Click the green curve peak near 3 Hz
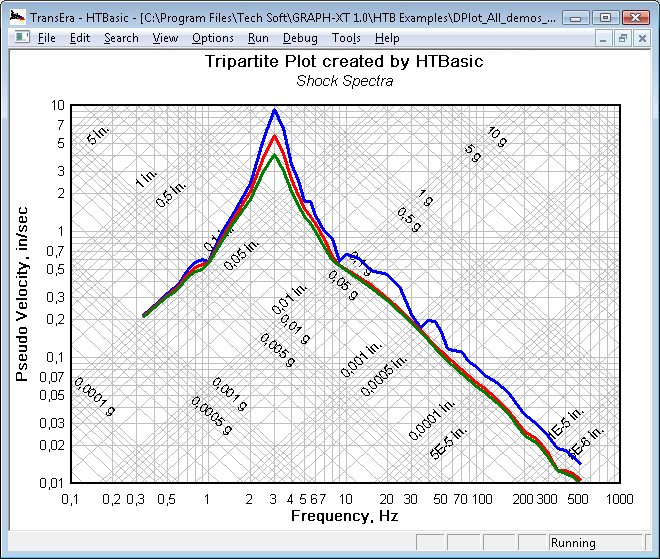 point(275,156)
